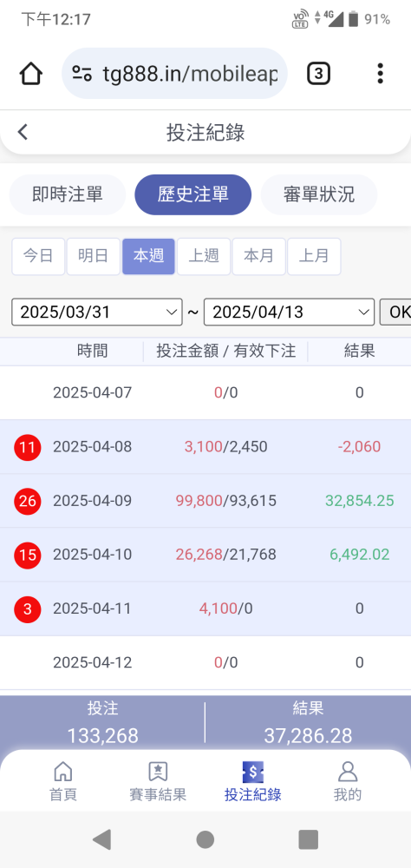Screen dimensions: 411x868
Task: Tap the tg888.in address bar URL
Action: pos(190,73)
